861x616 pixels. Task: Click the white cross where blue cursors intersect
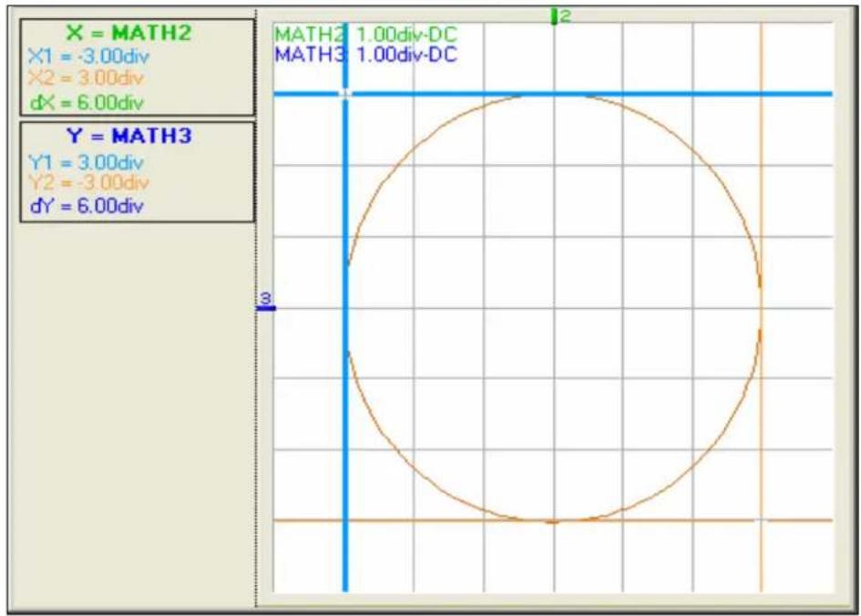344,94
